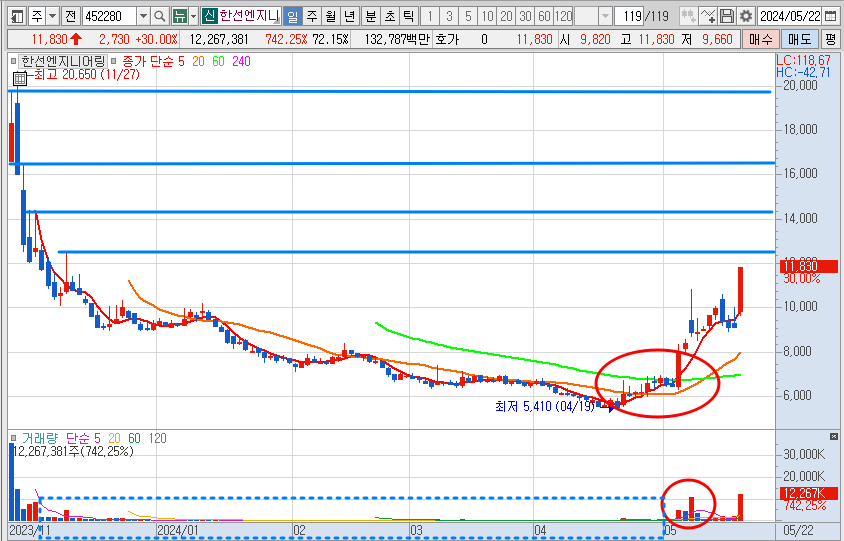Click the orange 20 moving average label

tap(198, 61)
